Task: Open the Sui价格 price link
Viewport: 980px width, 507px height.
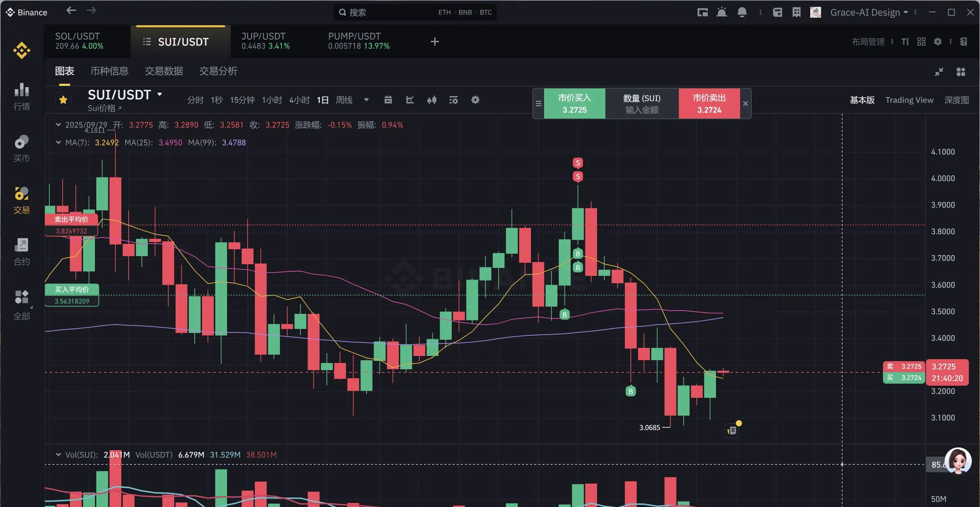Action: pyautogui.click(x=104, y=108)
